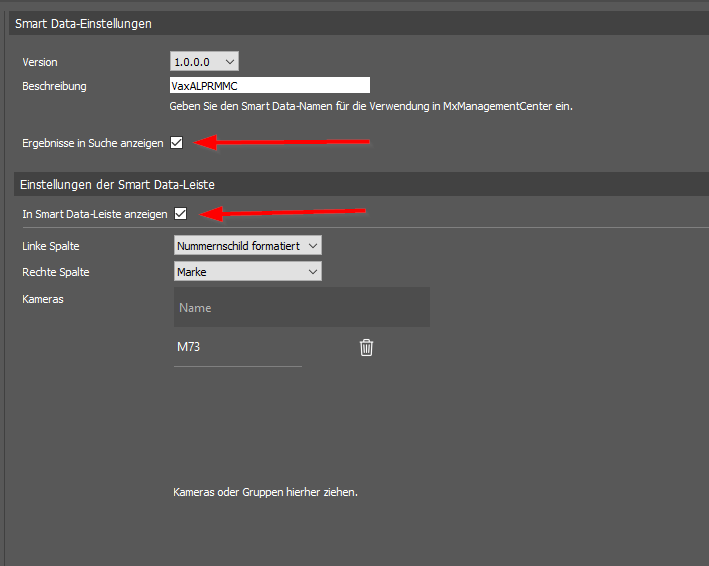Click the Beschreibung field containing VaxALPRMMC

270,85
